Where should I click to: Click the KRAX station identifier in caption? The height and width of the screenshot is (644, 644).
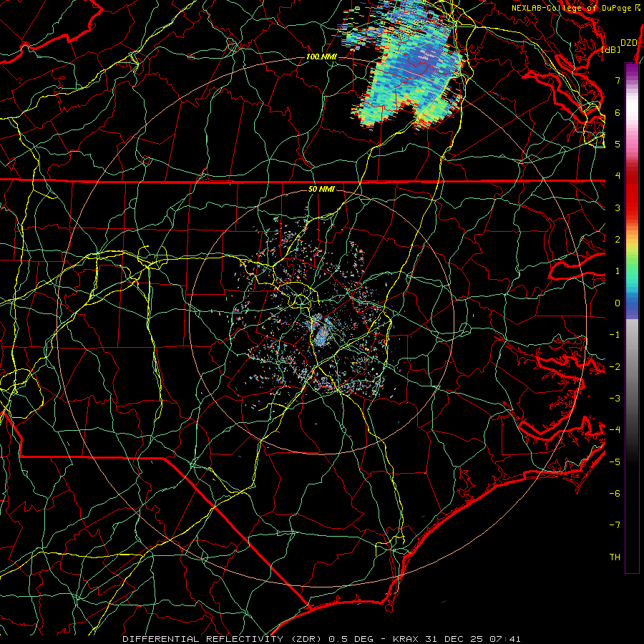click(x=404, y=639)
